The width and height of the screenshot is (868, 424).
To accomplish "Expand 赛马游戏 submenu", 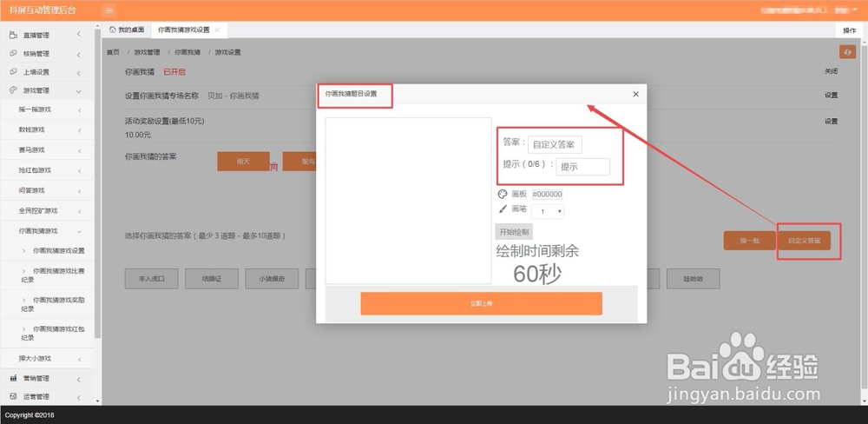I will click(x=79, y=151).
